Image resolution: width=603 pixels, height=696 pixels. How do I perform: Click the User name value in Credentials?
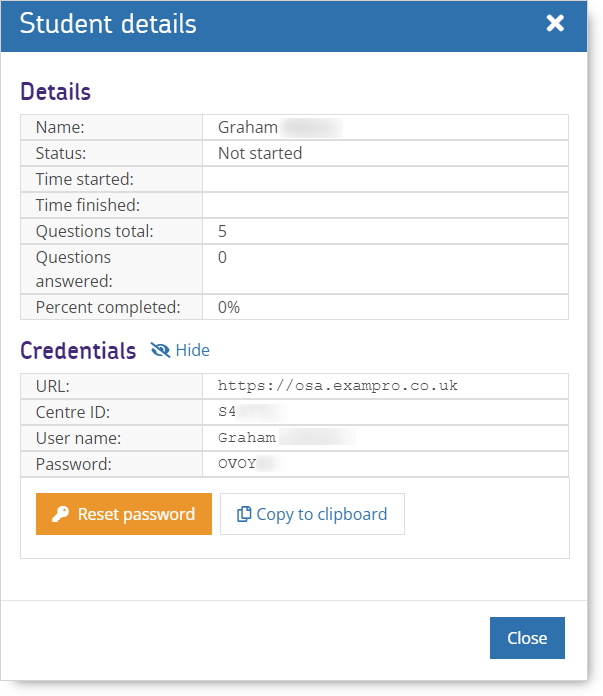(286, 438)
